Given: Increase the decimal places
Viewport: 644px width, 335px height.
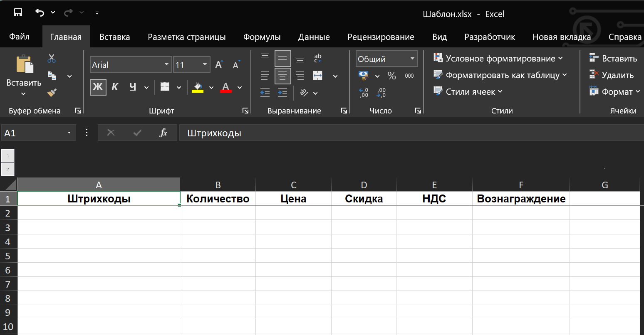Looking at the screenshot, I should 364,93.
